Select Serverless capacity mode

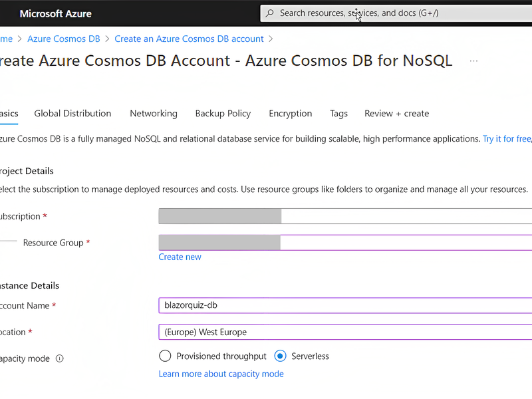[x=280, y=356]
